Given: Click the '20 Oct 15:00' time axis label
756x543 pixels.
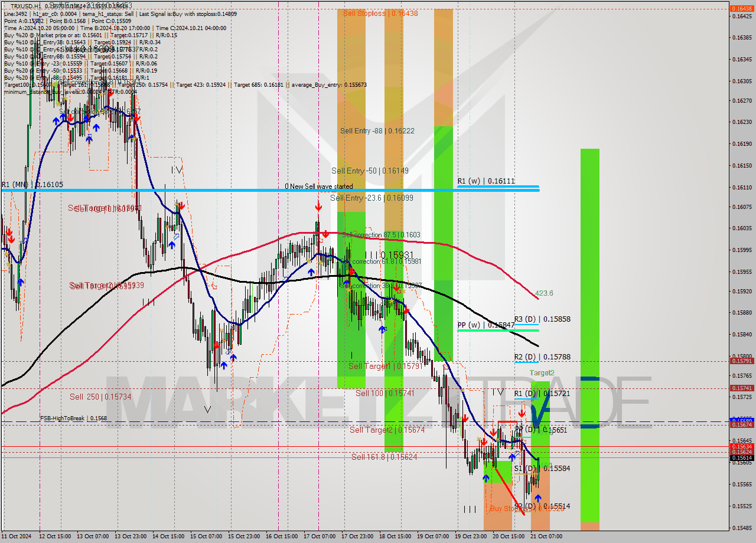Looking at the screenshot, I should pyautogui.click(x=508, y=537).
